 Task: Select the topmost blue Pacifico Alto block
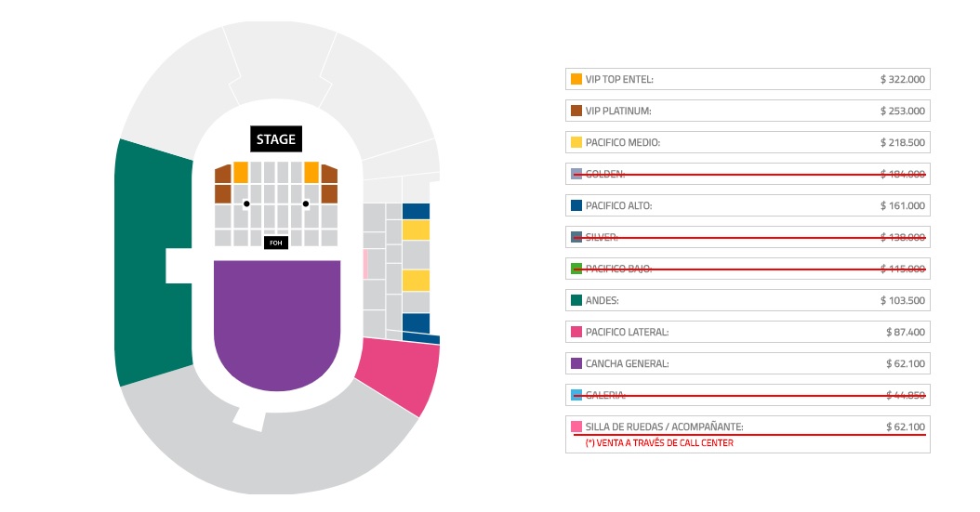pos(416,211)
